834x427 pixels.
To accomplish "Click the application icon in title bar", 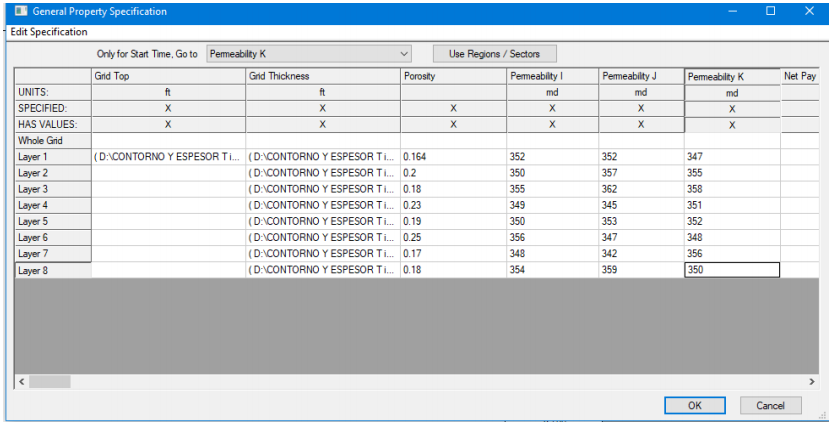I will pos(18,12).
